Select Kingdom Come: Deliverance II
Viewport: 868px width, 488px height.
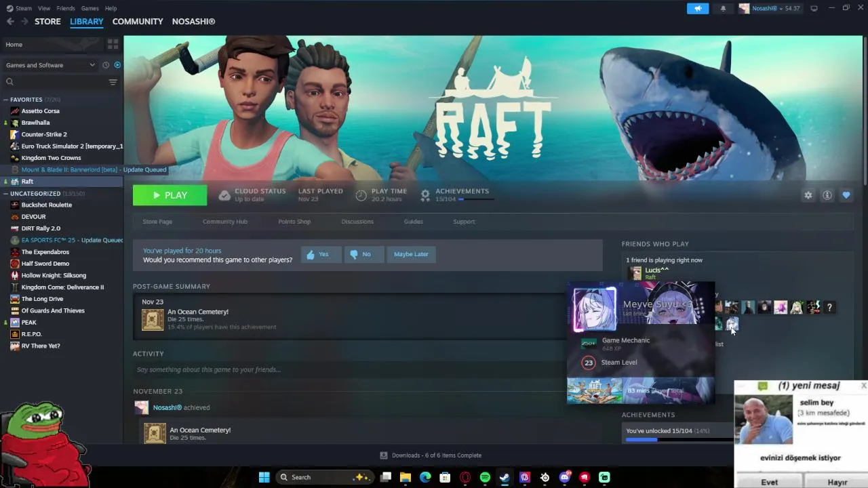[62, 287]
